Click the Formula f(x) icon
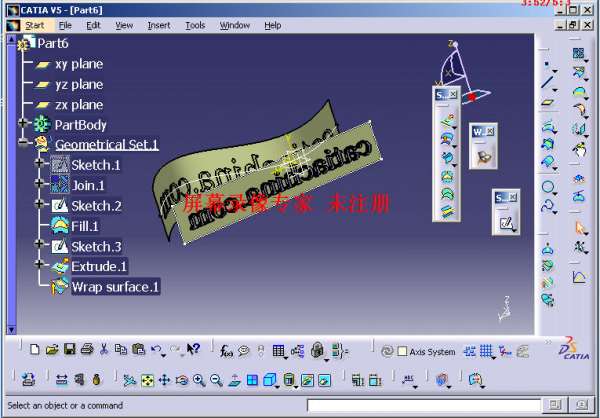The height and width of the screenshot is (418, 600). click(228, 350)
